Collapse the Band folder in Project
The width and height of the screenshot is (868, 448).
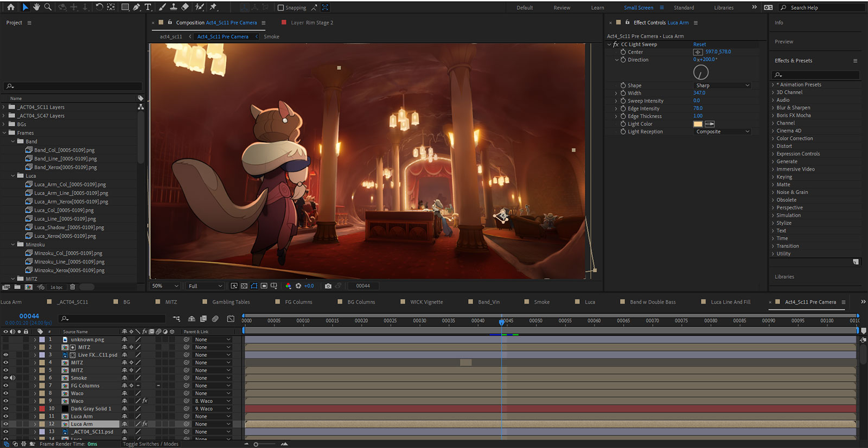(x=13, y=142)
